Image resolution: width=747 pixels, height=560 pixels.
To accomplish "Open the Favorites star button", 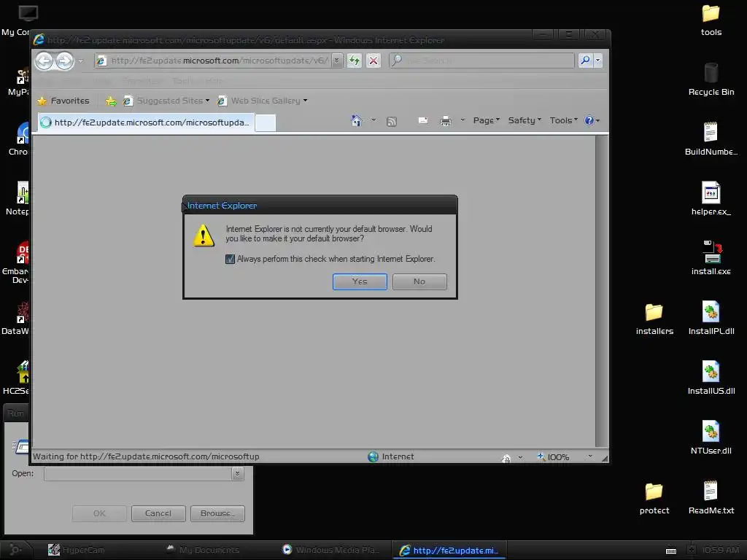I will [x=63, y=101].
